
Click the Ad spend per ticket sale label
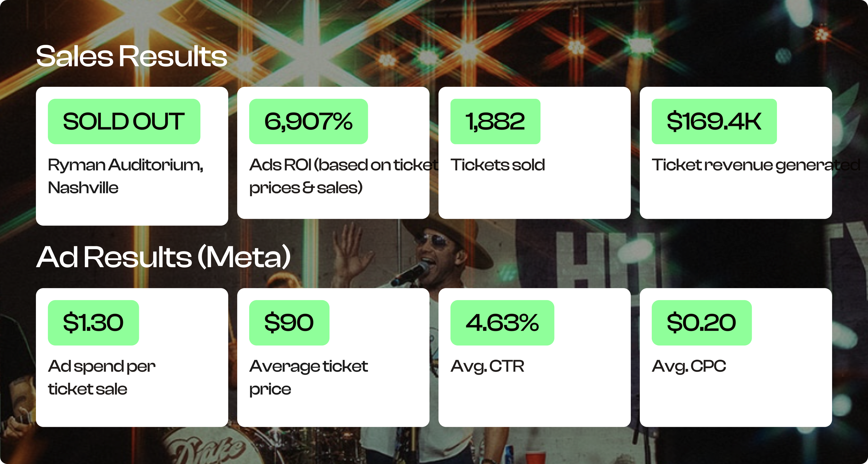(x=102, y=377)
